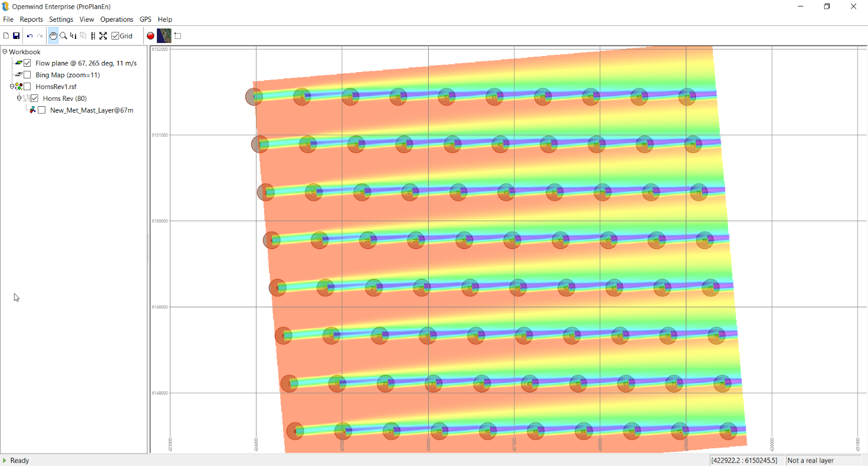The width and height of the screenshot is (868, 466).
Task: Select the Pan hand tool
Action: click(x=53, y=36)
